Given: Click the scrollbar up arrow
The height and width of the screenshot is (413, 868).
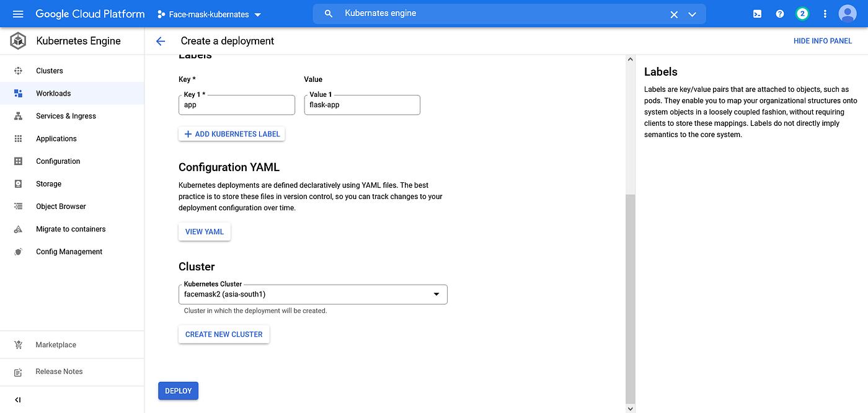Looking at the screenshot, I should click(x=631, y=60).
